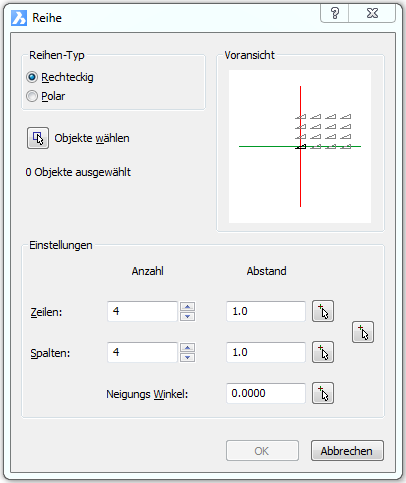Decrease the Zeilen count with the down arrow
This screenshot has height=483, width=406.
[187, 316]
